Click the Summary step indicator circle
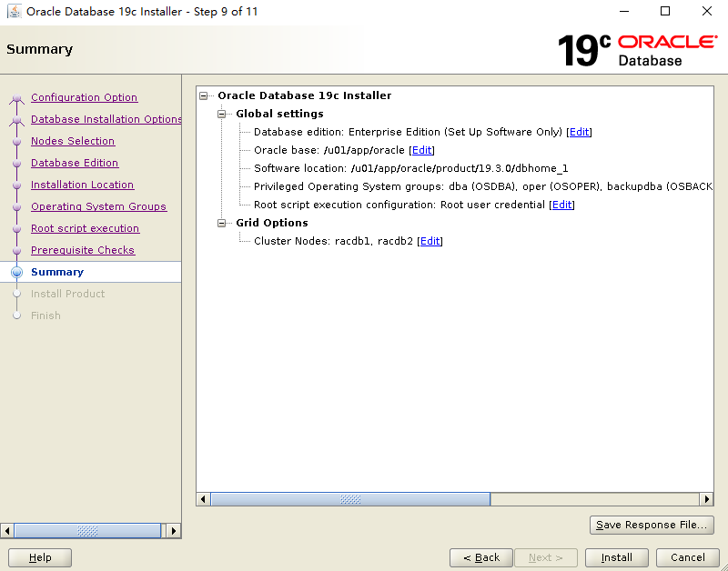 tap(16, 272)
